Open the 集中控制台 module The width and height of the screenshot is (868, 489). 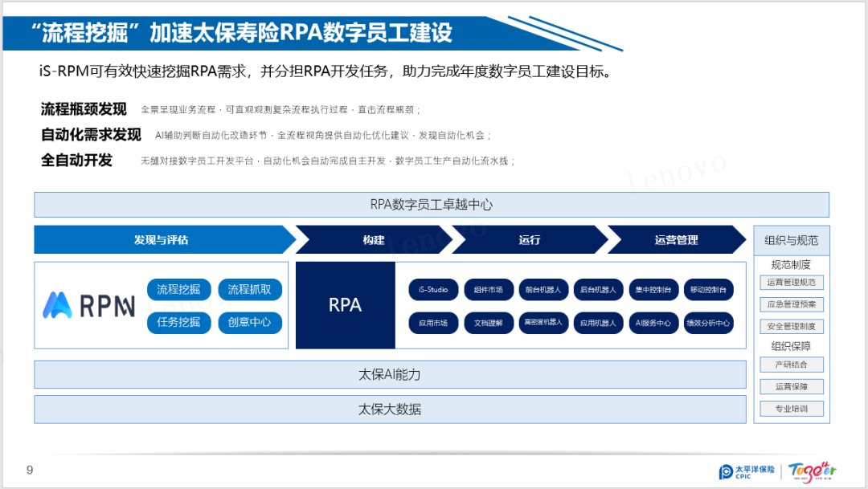pyautogui.click(x=653, y=290)
